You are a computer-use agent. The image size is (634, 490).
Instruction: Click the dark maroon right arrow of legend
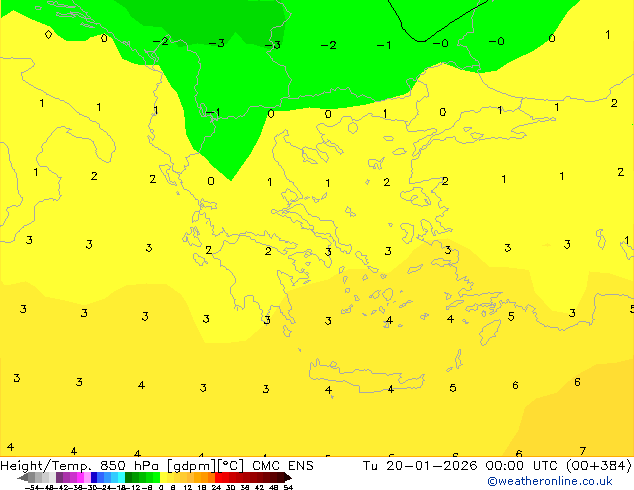(x=288, y=477)
